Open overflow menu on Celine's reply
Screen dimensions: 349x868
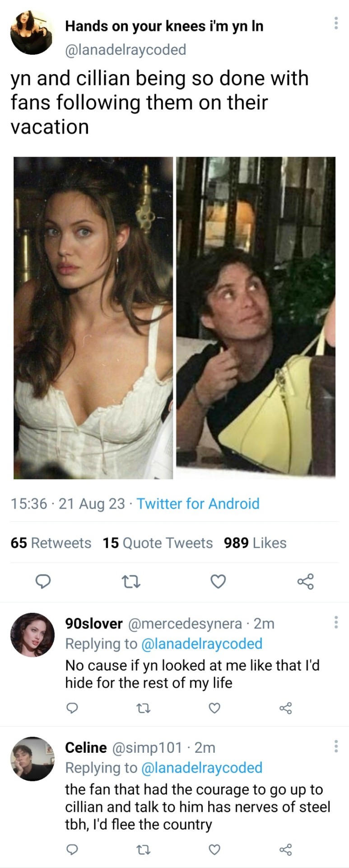click(x=336, y=746)
